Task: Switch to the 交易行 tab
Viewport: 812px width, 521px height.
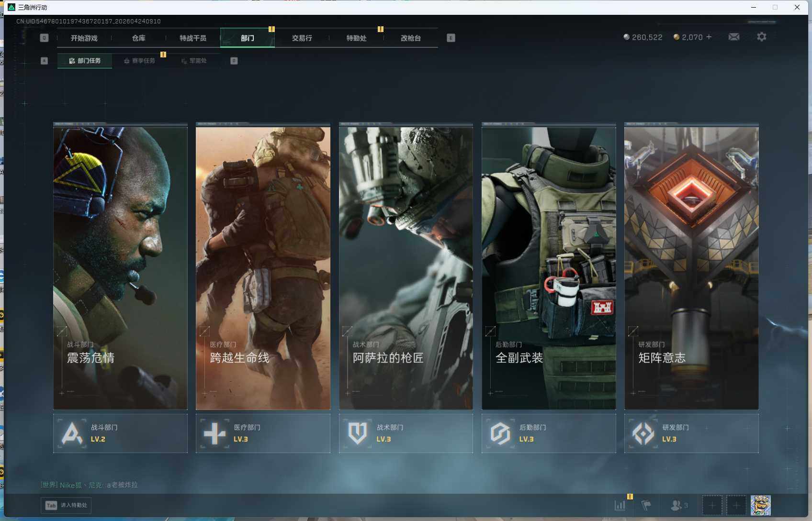Action: 302,38
